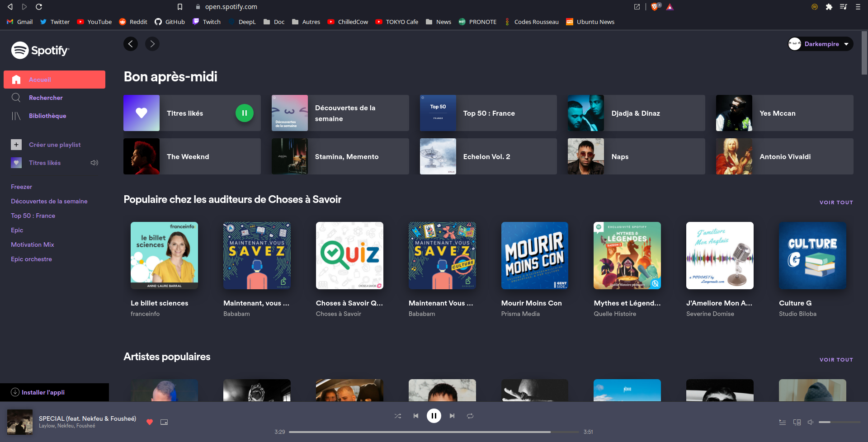Open J'Ameliore Mon Anglais podcast
868x442 pixels.
pyautogui.click(x=720, y=271)
